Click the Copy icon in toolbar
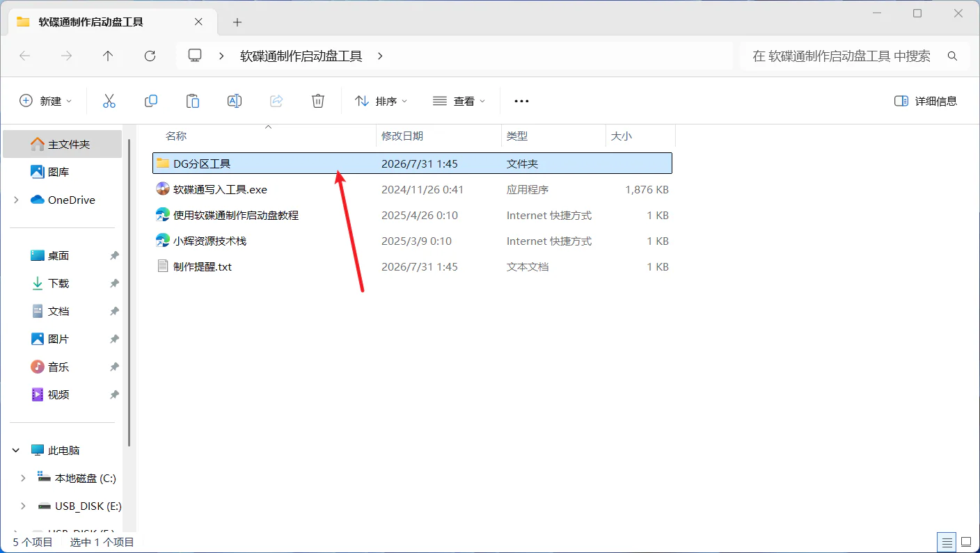 point(151,101)
